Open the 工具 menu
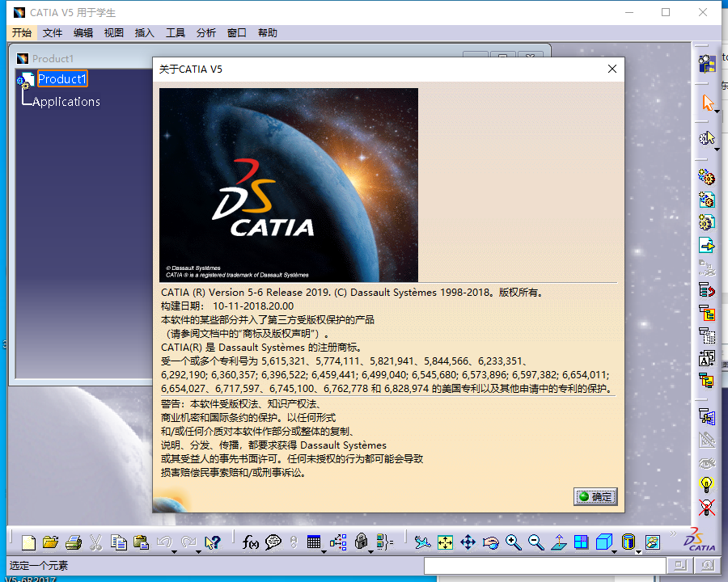This screenshot has height=582, width=728. pos(175,33)
